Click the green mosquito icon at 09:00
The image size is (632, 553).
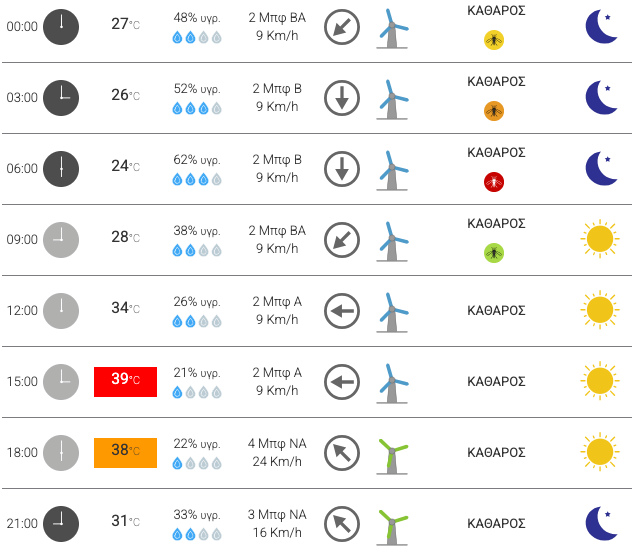pos(494,253)
